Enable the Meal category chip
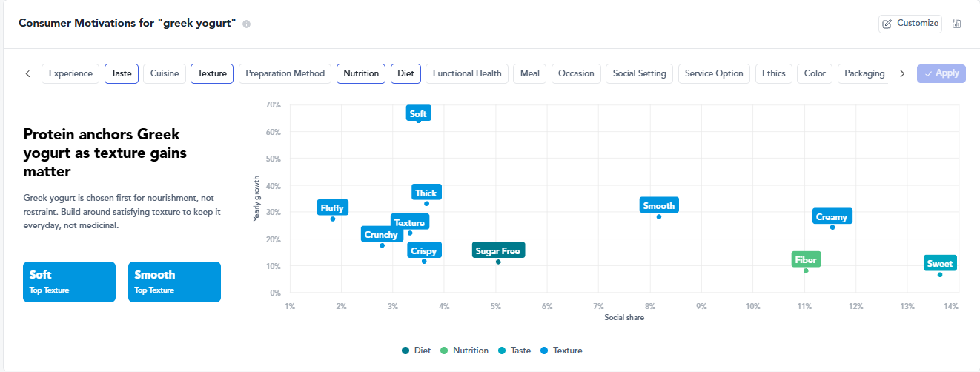The height and width of the screenshot is (372, 980). [530, 73]
